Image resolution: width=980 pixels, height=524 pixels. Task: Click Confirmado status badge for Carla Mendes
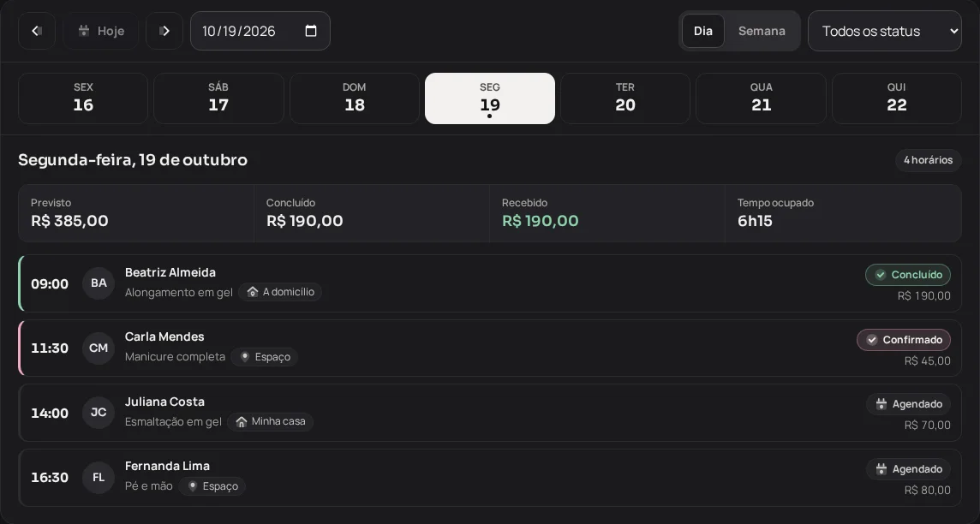click(904, 340)
